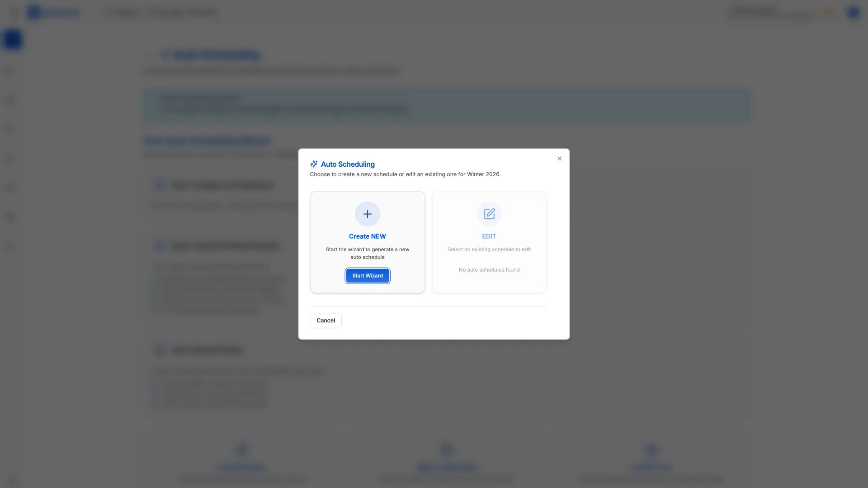
Task: Collapse the Auto Scheduling heading using its chevron
Action: tap(149, 54)
